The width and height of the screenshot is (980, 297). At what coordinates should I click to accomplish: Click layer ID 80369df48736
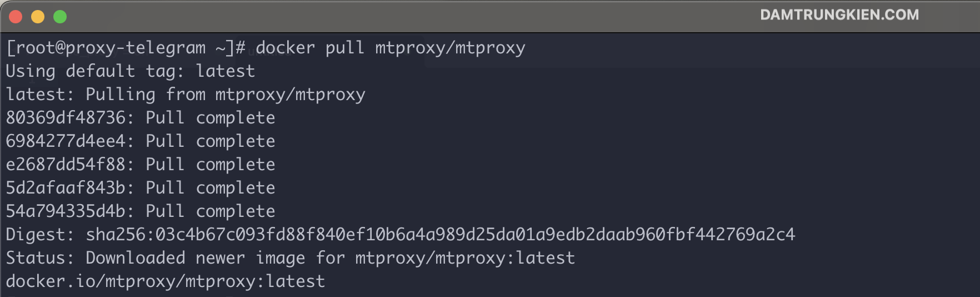(x=66, y=118)
